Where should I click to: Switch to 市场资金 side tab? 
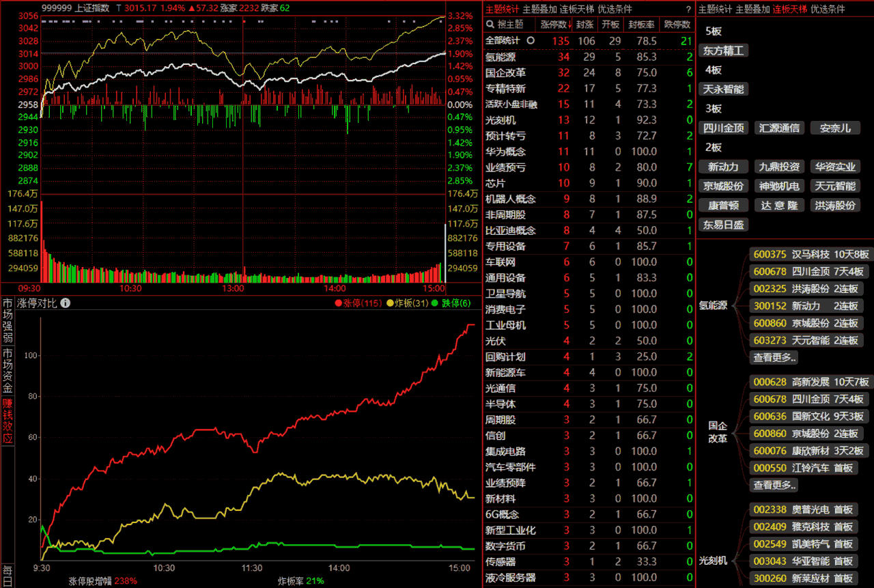[8, 371]
